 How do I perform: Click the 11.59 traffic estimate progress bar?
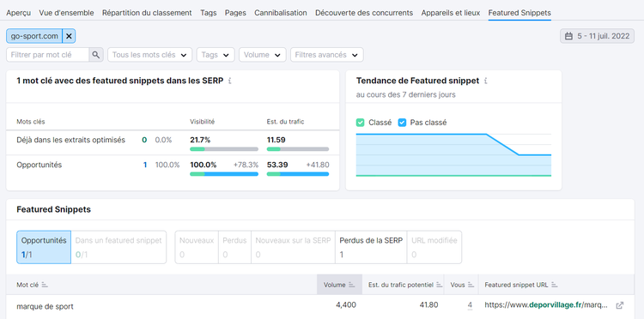coord(298,149)
